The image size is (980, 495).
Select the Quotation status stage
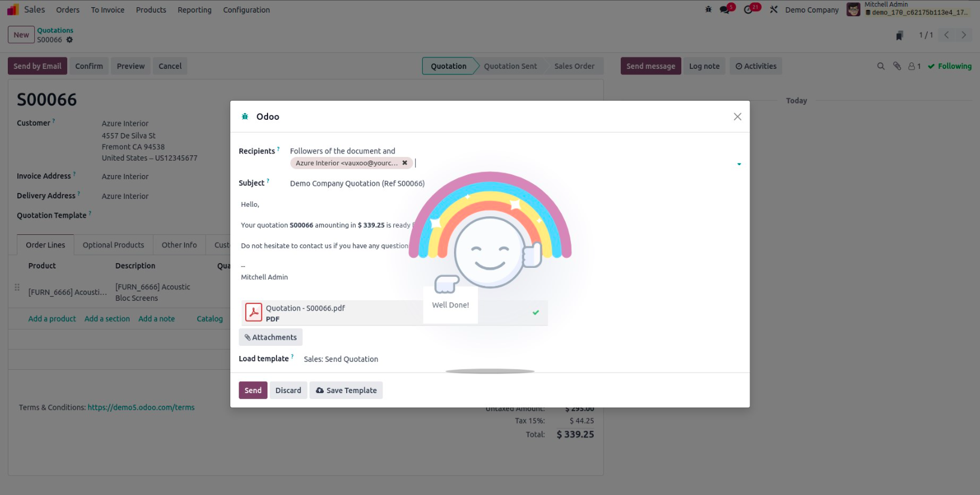coord(449,66)
